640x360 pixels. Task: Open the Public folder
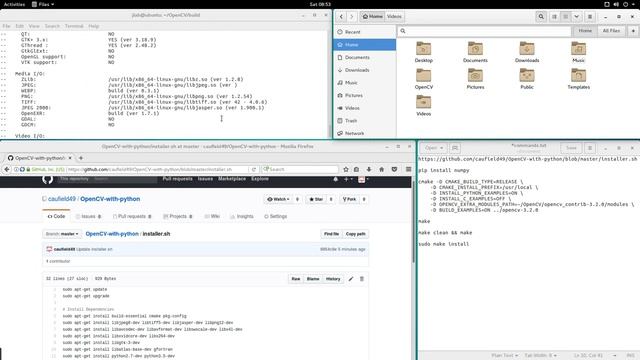click(527, 79)
